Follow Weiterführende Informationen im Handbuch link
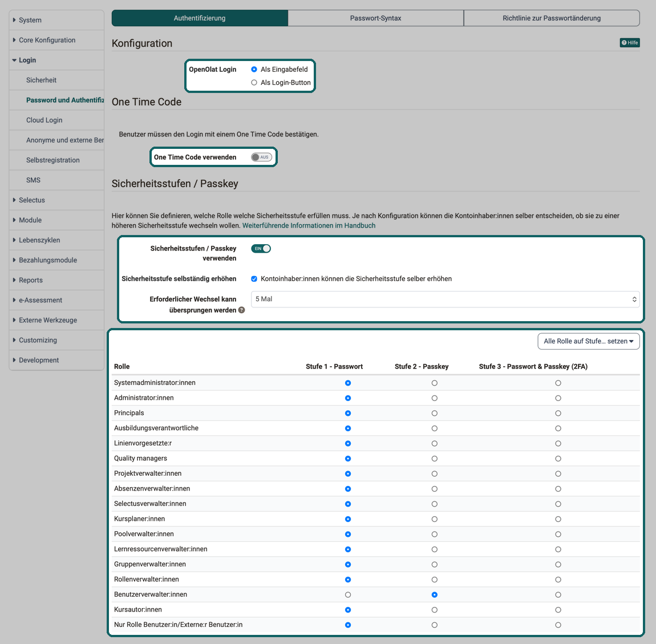 pos(309,225)
